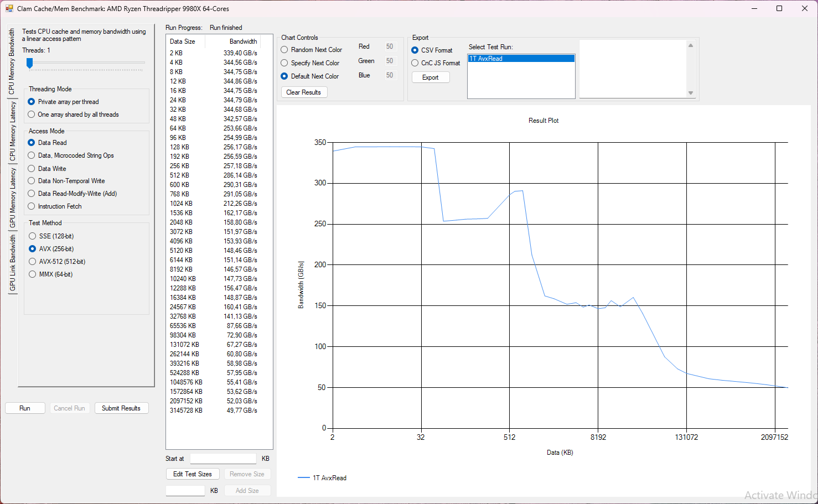Click the Remove Size button
Screen dimensions: 818x504
pyautogui.click(x=247, y=474)
